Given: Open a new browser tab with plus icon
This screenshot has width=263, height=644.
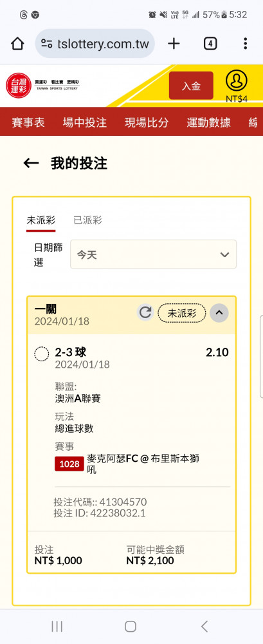Looking at the screenshot, I should [174, 44].
